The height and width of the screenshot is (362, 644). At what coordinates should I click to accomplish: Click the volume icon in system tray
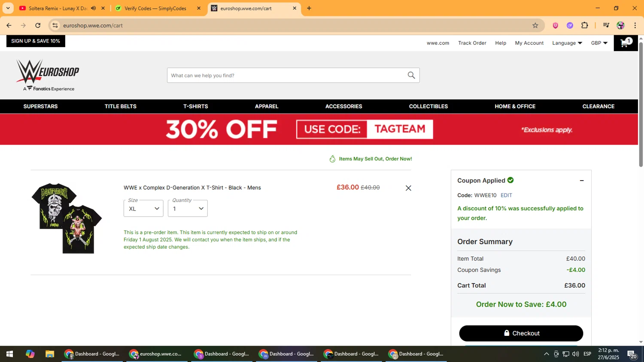575,354
